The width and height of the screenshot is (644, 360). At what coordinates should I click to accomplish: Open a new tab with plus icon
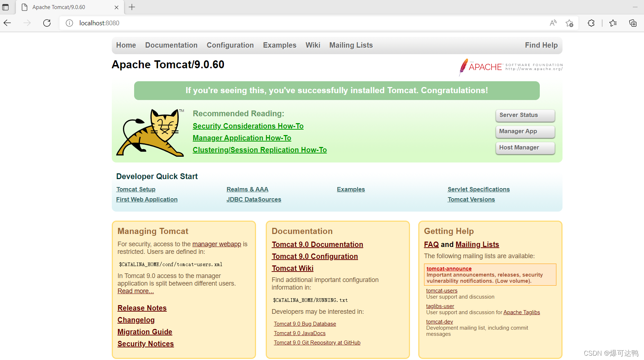[x=132, y=7]
